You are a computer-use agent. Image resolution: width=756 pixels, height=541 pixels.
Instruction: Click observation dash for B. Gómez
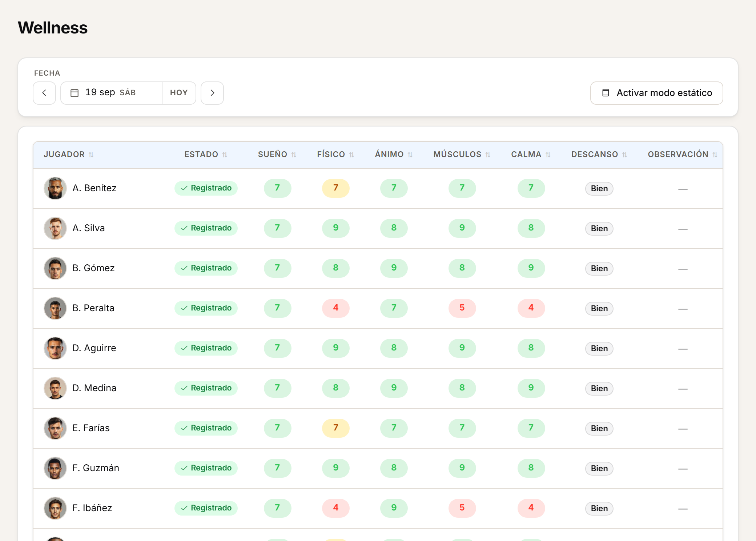(x=683, y=269)
